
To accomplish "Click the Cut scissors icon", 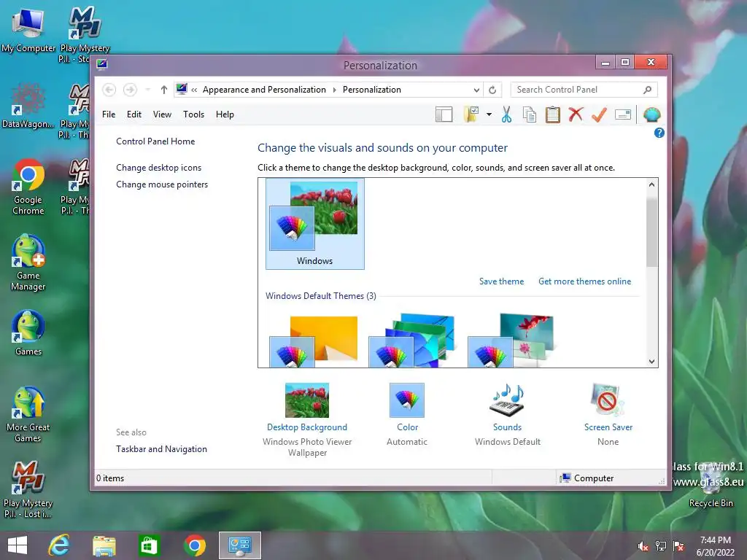I will (x=506, y=114).
